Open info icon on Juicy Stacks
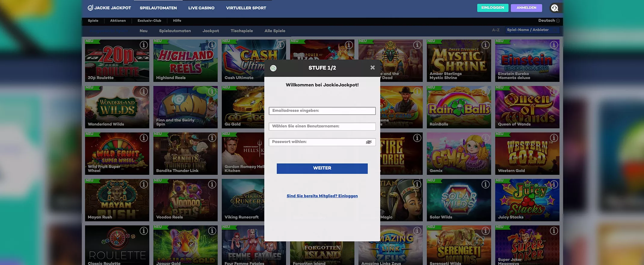 click(x=554, y=184)
